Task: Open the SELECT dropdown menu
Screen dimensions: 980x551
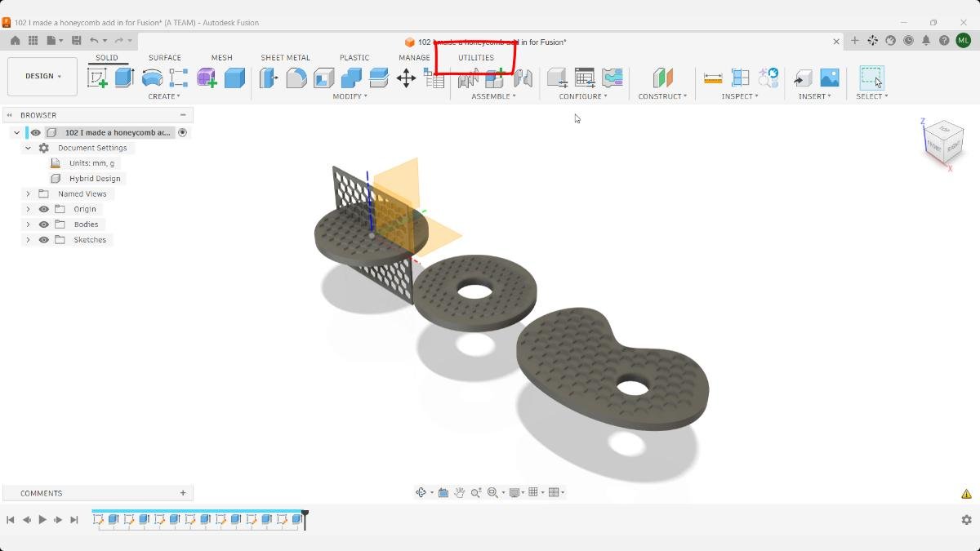Action: pyautogui.click(x=872, y=96)
